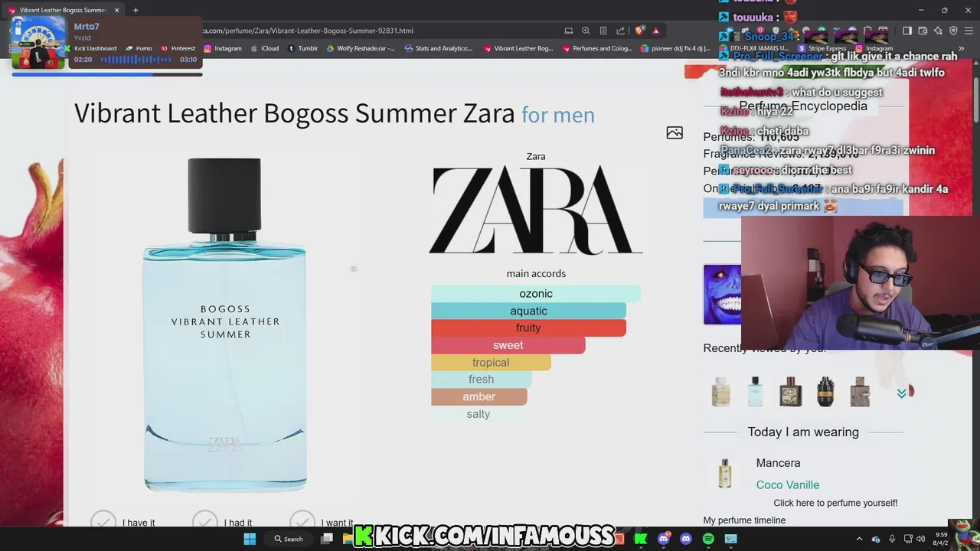Viewport: 980px width, 551px height.
Task: Click the aquatic accord bar
Action: click(x=528, y=311)
